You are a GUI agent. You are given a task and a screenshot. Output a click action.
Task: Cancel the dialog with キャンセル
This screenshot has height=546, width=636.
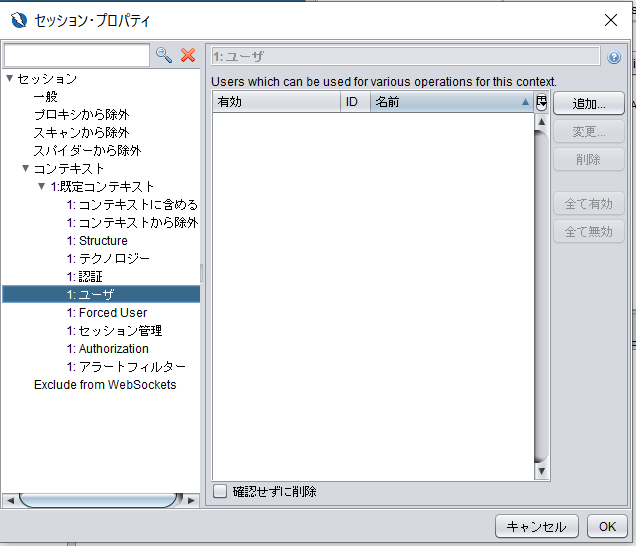pyautogui.click(x=537, y=527)
